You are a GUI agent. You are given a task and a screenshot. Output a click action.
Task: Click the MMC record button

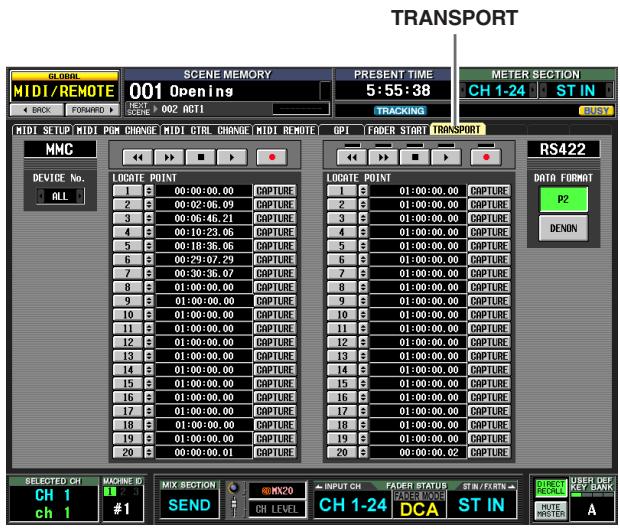pos(272,157)
